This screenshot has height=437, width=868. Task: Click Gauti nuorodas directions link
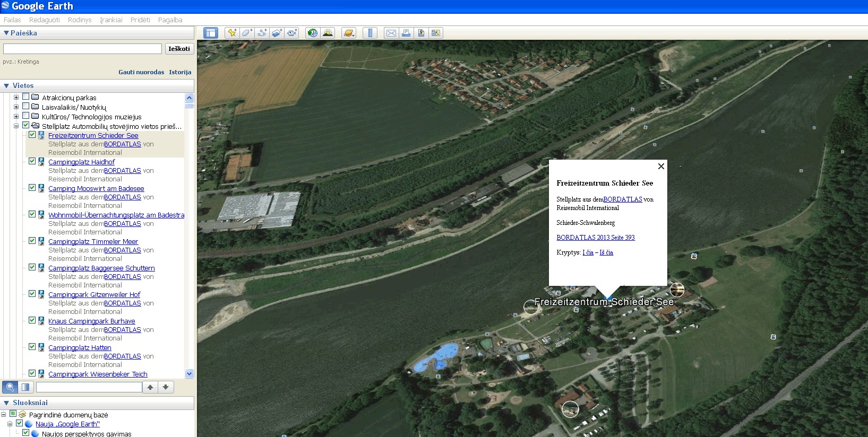[141, 72]
